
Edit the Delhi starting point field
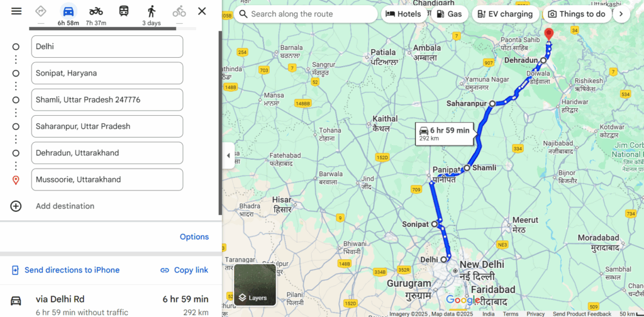pyautogui.click(x=107, y=47)
